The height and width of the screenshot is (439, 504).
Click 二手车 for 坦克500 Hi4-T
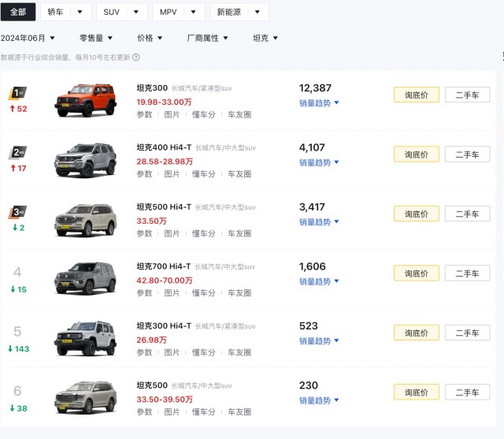pyautogui.click(x=467, y=214)
